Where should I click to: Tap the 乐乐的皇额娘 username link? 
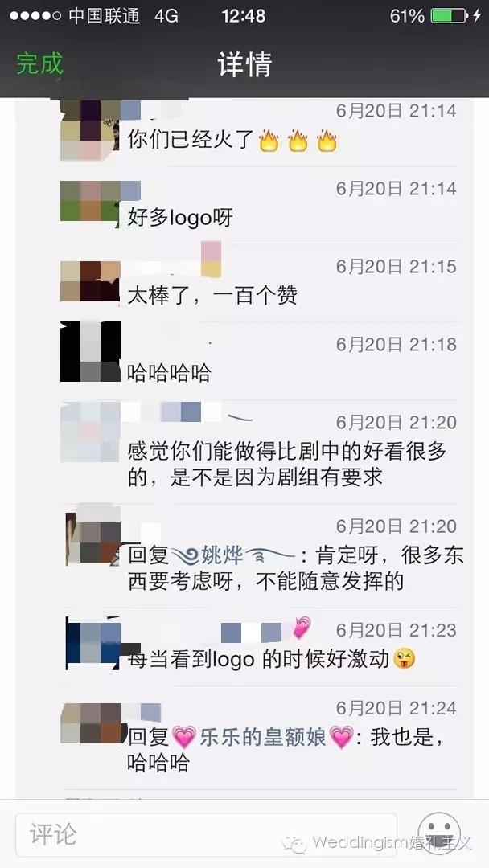[262, 737]
